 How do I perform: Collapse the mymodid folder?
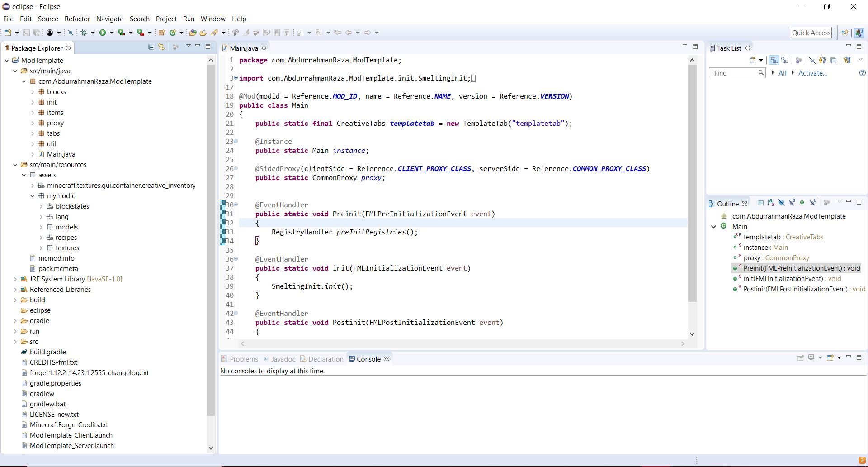(x=33, y=196)
